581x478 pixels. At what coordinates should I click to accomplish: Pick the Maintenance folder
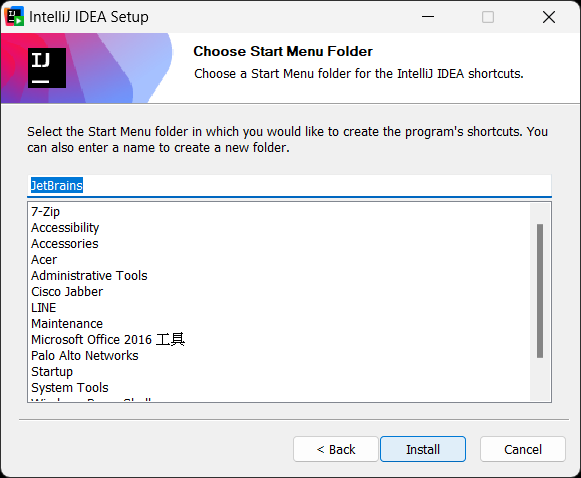67,323
